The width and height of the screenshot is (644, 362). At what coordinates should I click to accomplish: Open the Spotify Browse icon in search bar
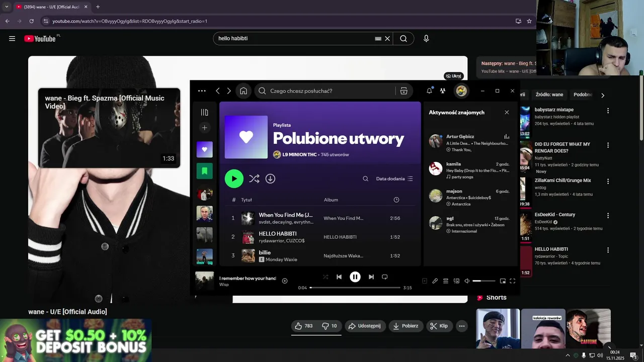click(404, 91)
